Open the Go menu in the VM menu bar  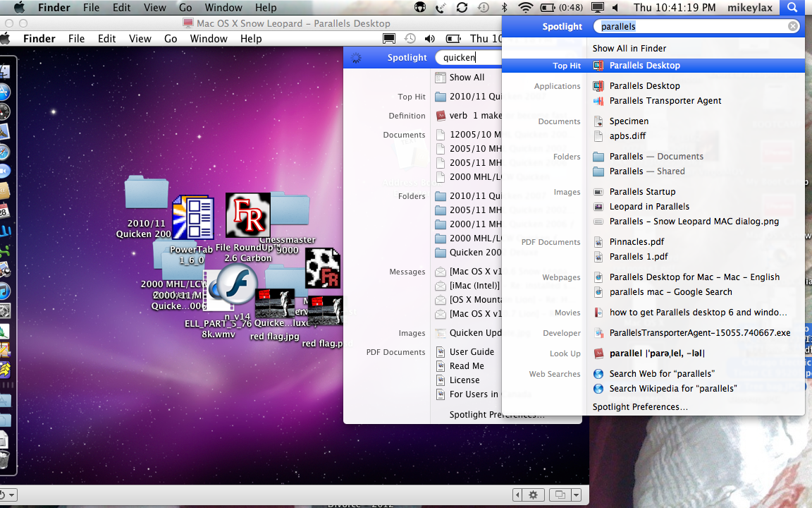(171, 38)
